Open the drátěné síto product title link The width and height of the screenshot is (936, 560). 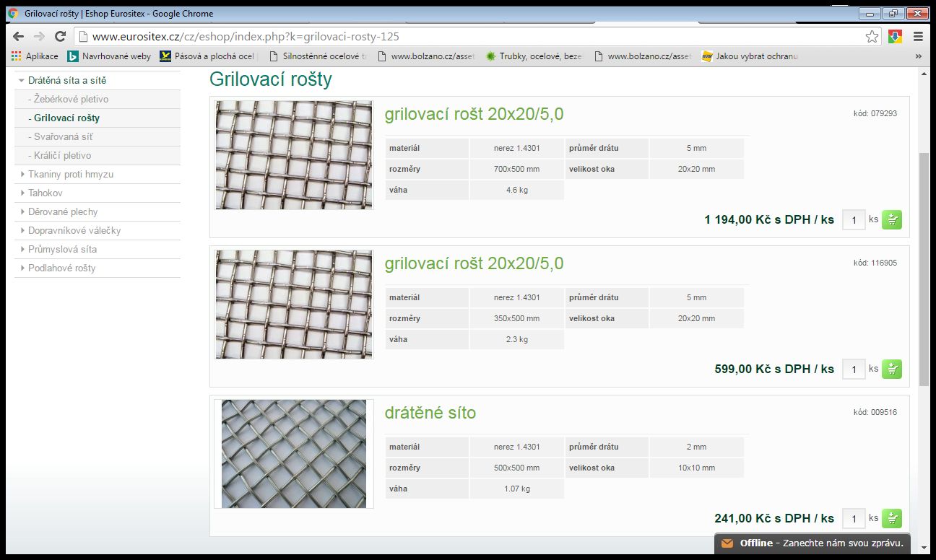pos(430,413)
